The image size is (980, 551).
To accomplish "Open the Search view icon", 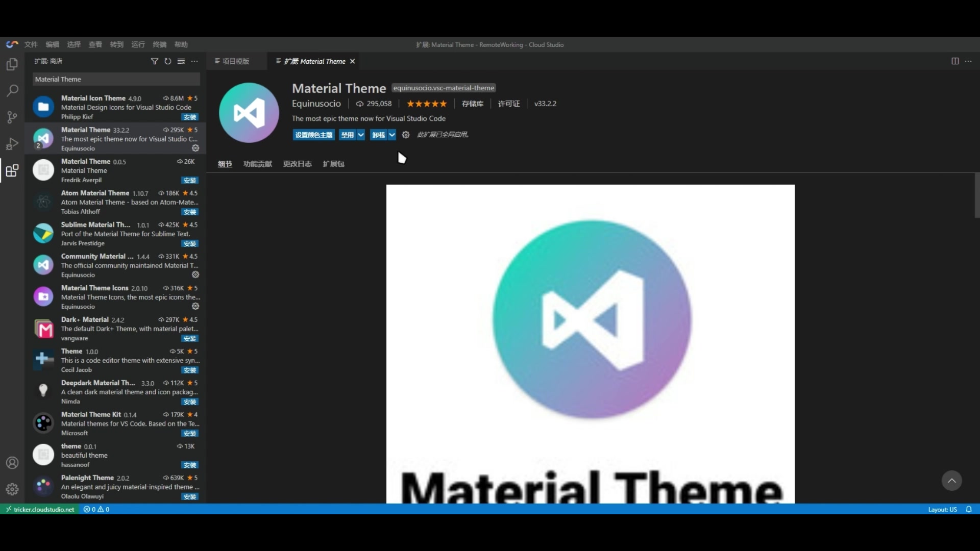I will click(x=12, y=91).
